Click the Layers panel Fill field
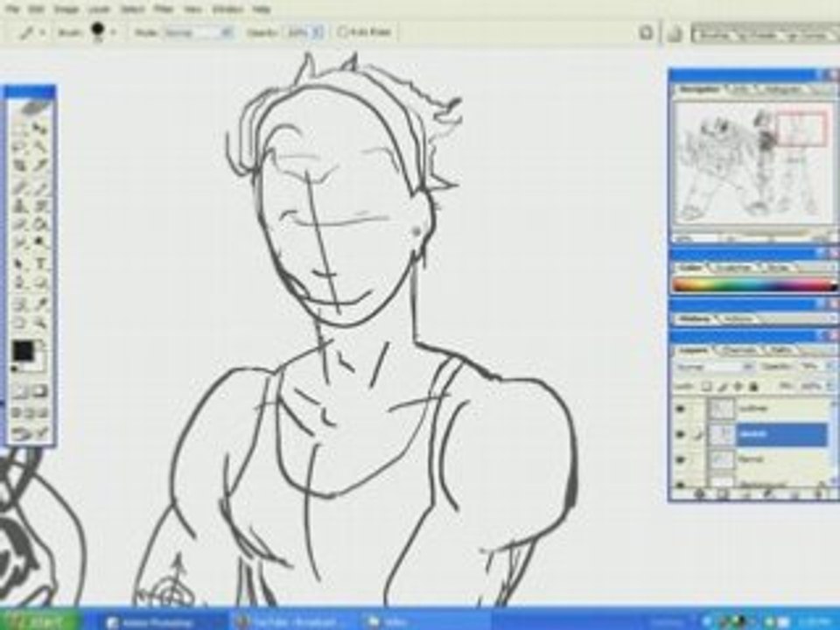 [x=813, y=386]
